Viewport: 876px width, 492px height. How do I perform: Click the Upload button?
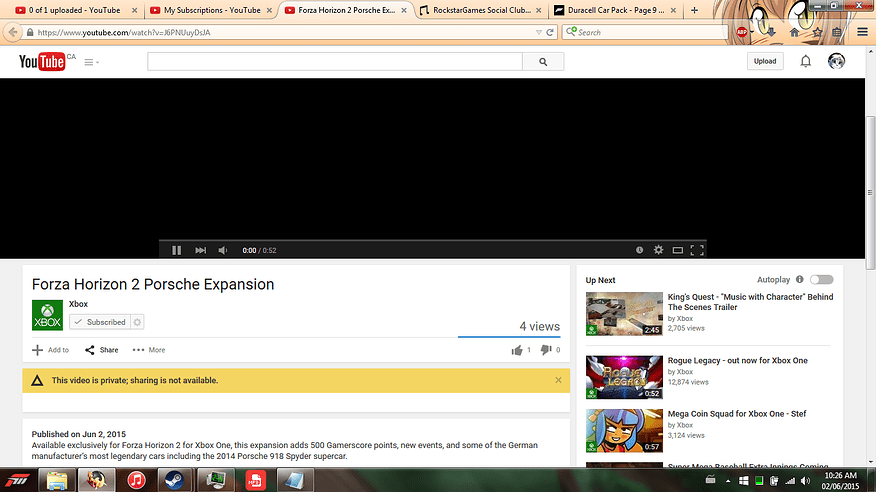pos(765,61)
